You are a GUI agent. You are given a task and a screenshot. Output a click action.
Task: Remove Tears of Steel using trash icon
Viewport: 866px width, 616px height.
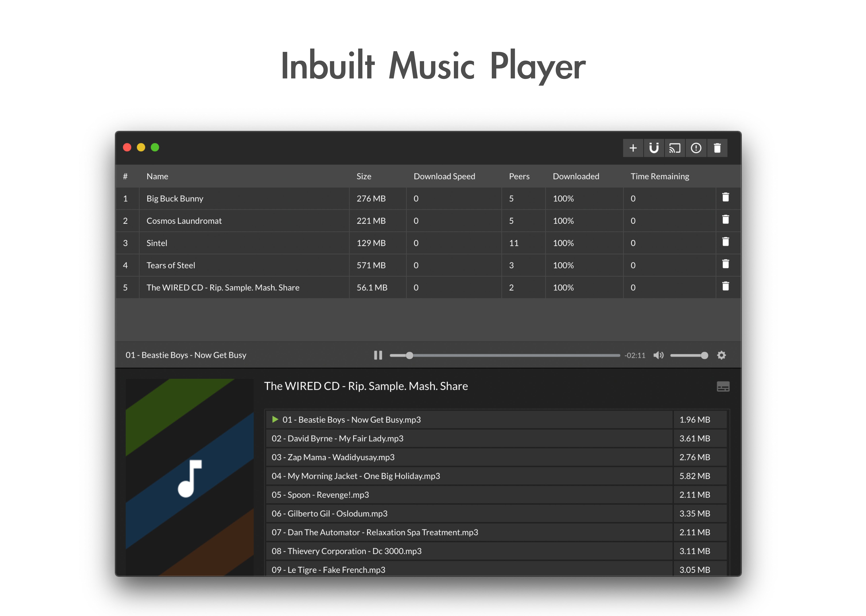click(x=725, y=264)
